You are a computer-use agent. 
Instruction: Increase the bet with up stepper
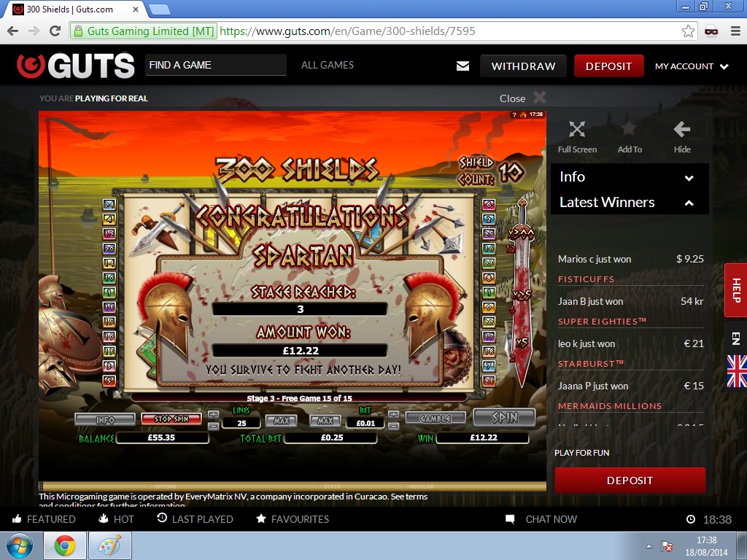click(393, 414)
